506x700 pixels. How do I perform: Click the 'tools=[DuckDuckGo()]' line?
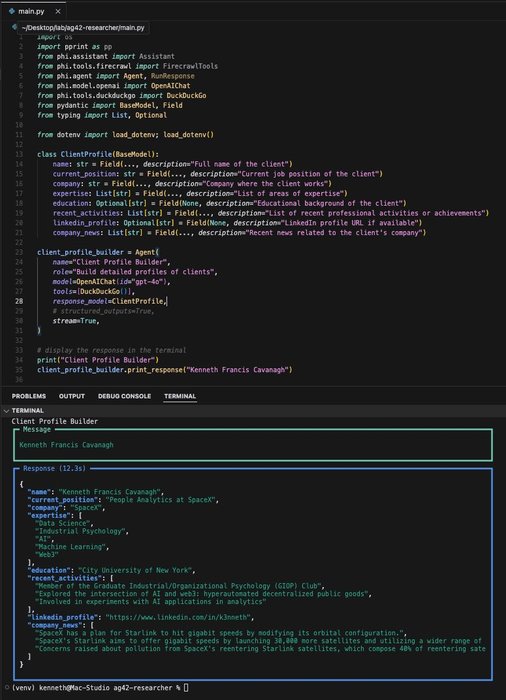coord(94,292)
